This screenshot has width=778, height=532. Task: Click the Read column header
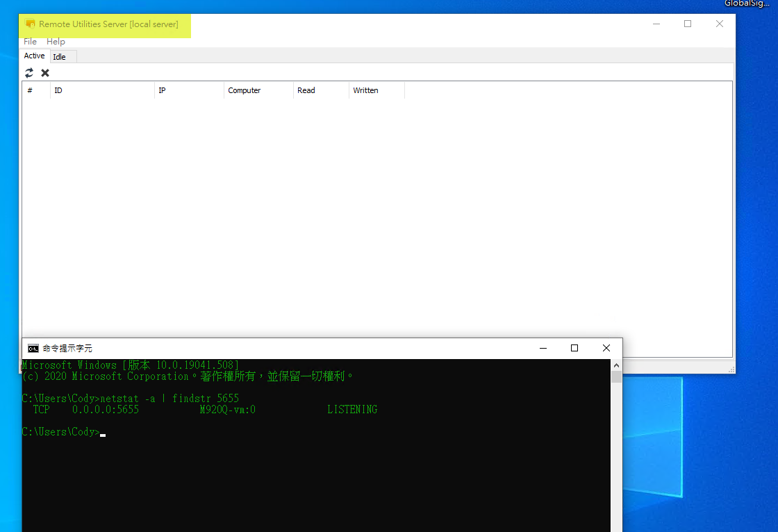coord(321,90)
